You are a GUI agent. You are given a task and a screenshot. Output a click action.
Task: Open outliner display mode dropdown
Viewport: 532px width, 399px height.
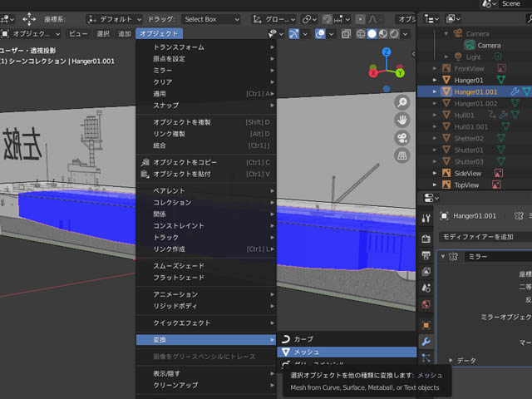pos(431,19)
